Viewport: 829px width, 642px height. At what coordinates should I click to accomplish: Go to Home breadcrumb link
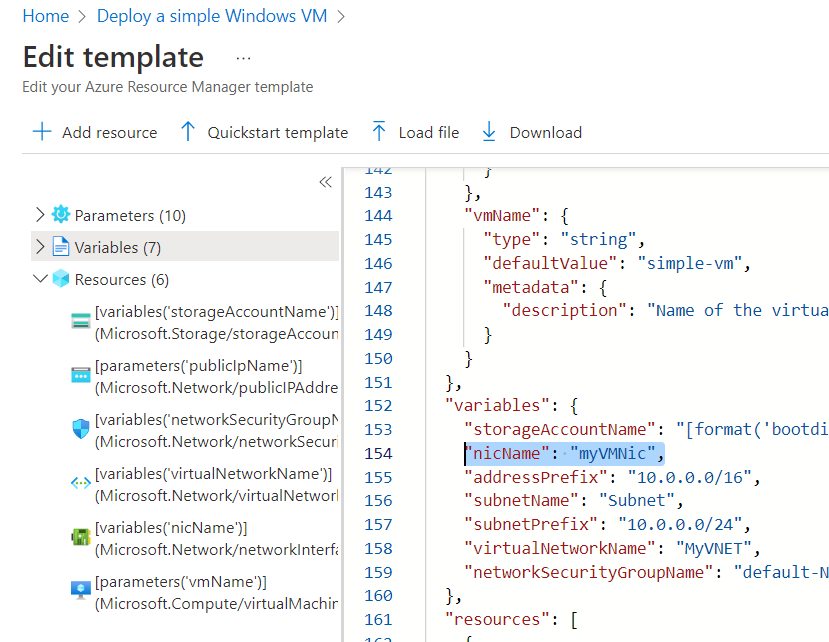click(x=46, y=16)
